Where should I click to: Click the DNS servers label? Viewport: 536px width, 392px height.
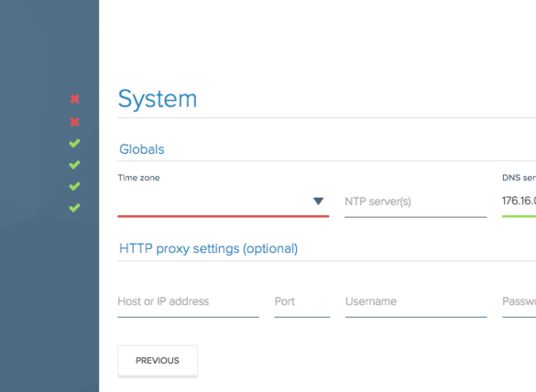(519, 178)
